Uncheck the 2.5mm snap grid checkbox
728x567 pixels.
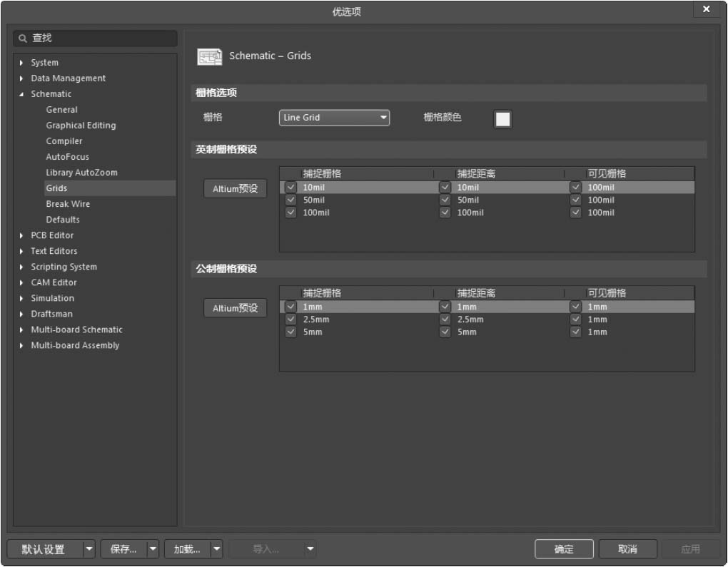(290, 320)
